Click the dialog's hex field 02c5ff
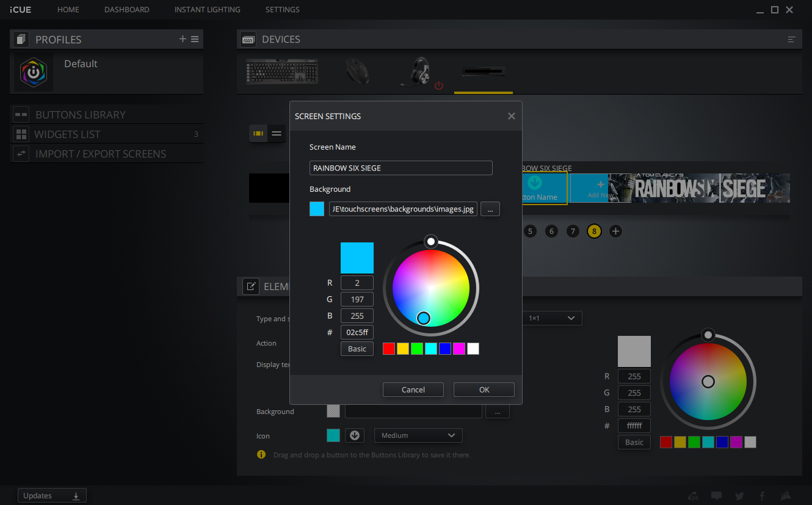 [357, 332]
